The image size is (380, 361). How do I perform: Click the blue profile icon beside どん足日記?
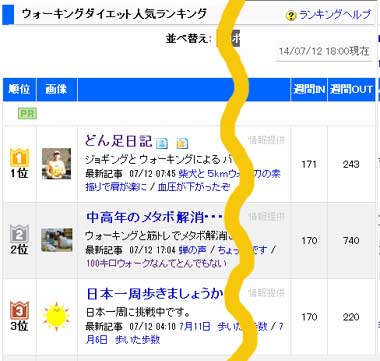pyautogui.click(x=162, y=143)
